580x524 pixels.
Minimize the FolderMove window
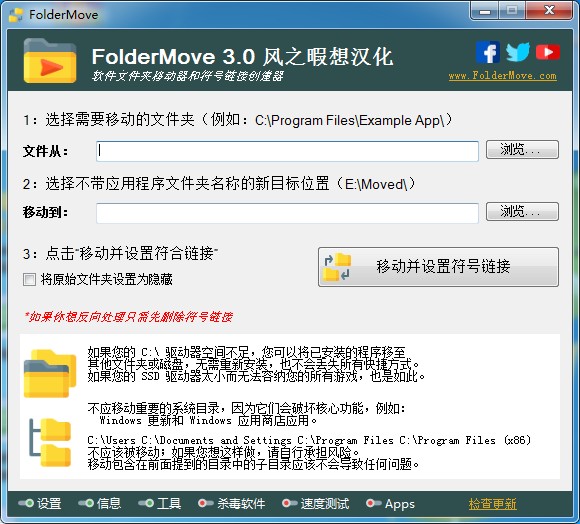pyautogui.click(x=485, y=11)
